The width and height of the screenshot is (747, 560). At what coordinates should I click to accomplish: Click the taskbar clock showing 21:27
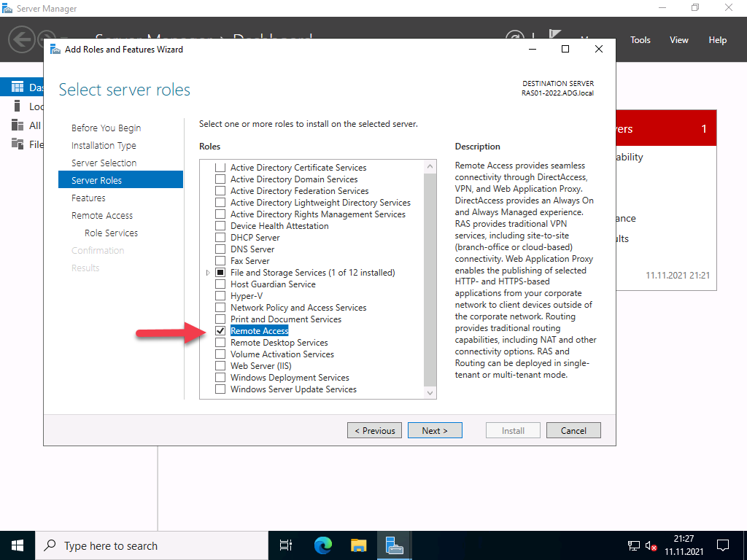coord(684,545)
